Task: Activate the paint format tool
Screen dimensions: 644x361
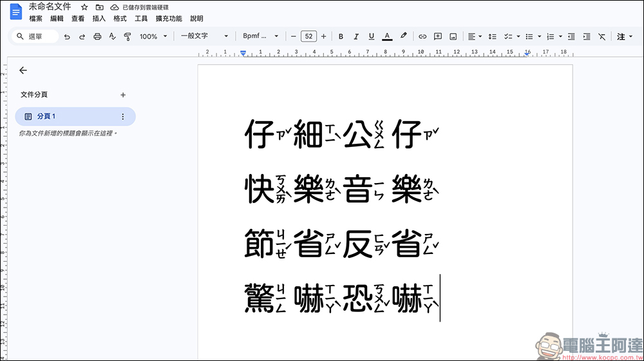Action: [128, 37]
